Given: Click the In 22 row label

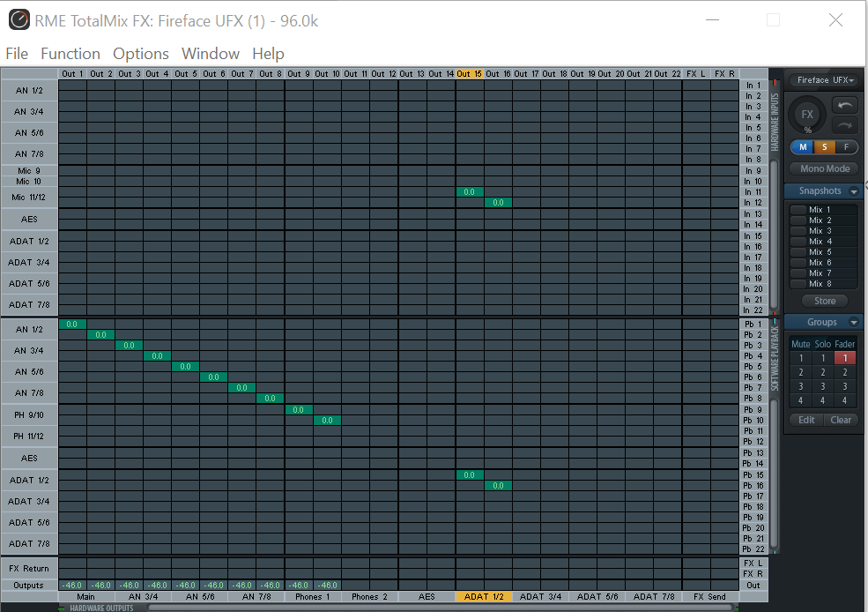Looking at the screenshot, I should pos(753,310).
